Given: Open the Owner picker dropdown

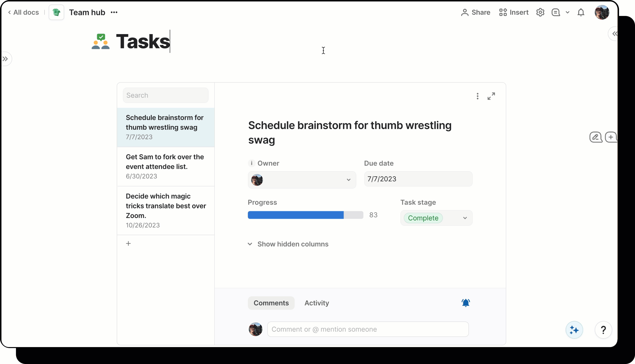Looking at the screenshot, I should coord(349,180).
